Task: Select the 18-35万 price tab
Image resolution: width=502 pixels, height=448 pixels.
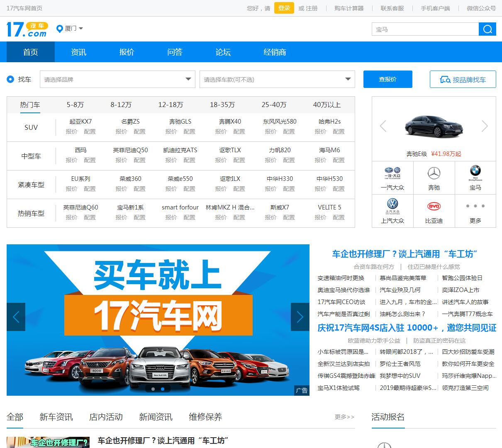Action: point(222,105)
